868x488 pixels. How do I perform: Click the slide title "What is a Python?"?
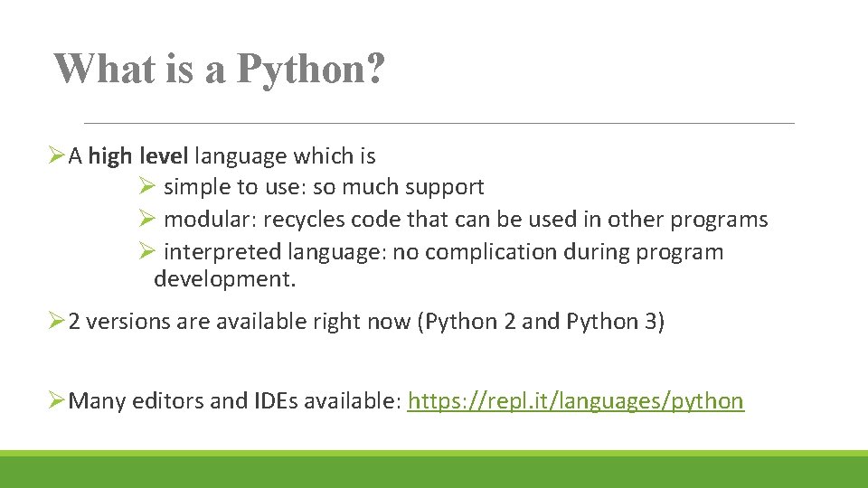219,69
